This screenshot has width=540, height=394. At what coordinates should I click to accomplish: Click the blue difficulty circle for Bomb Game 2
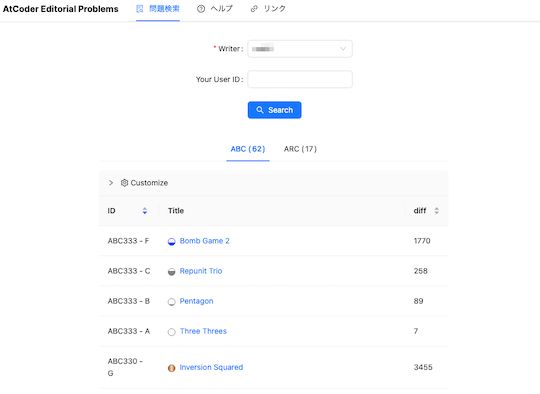pos(172,241)
